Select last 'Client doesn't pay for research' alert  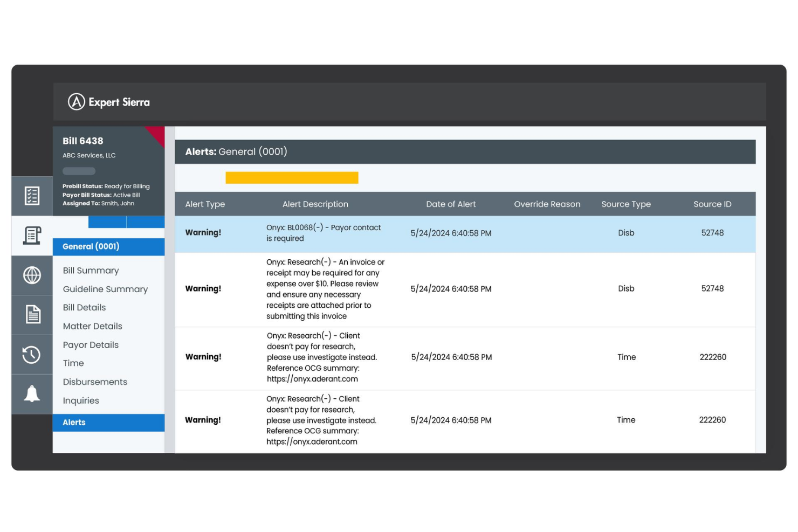(465, 421)
